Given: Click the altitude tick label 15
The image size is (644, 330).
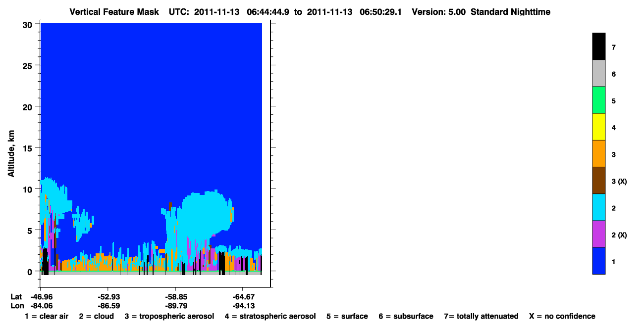Looking at the screenshot, I should point(29,147).
